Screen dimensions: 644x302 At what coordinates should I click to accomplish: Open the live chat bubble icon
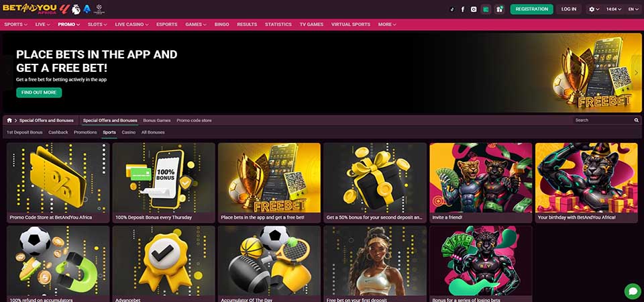pyautogui.click(x=632, y=291)
